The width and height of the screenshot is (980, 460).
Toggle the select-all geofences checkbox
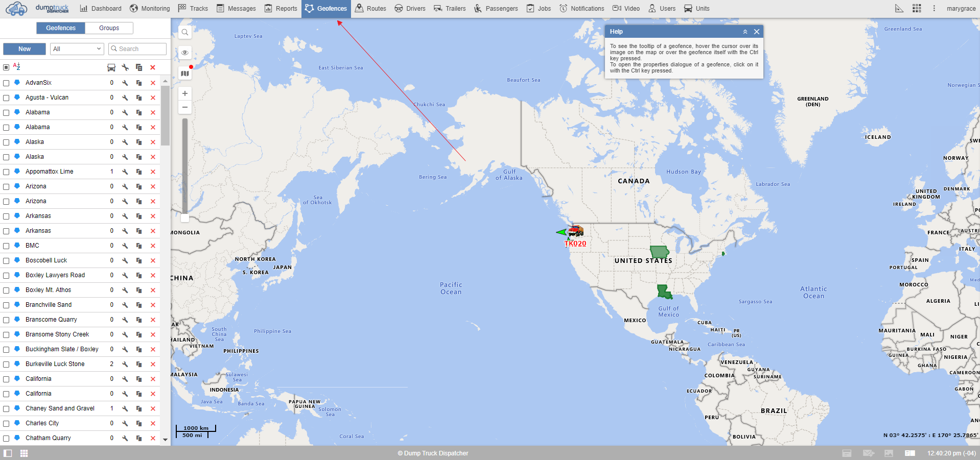click(6, 67)
